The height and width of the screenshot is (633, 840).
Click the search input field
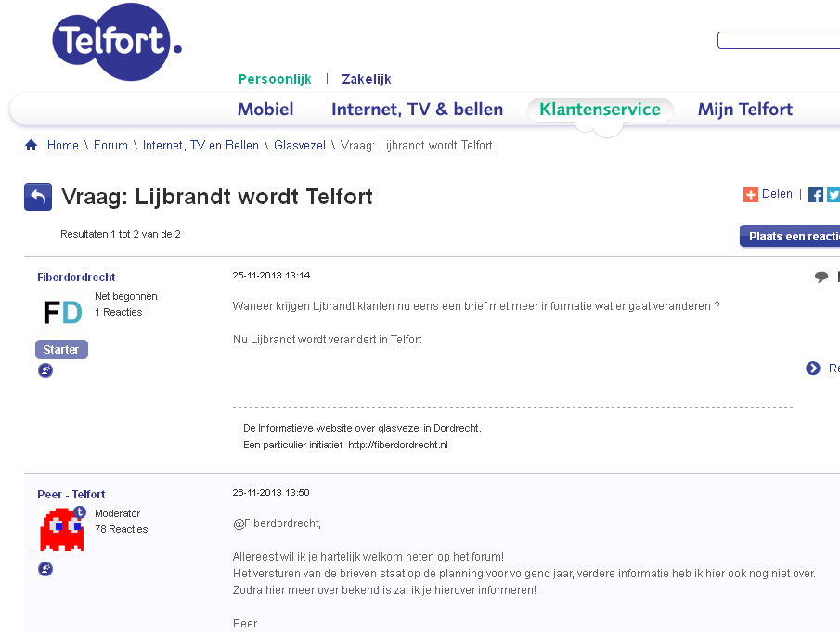[x=779, y=40]
